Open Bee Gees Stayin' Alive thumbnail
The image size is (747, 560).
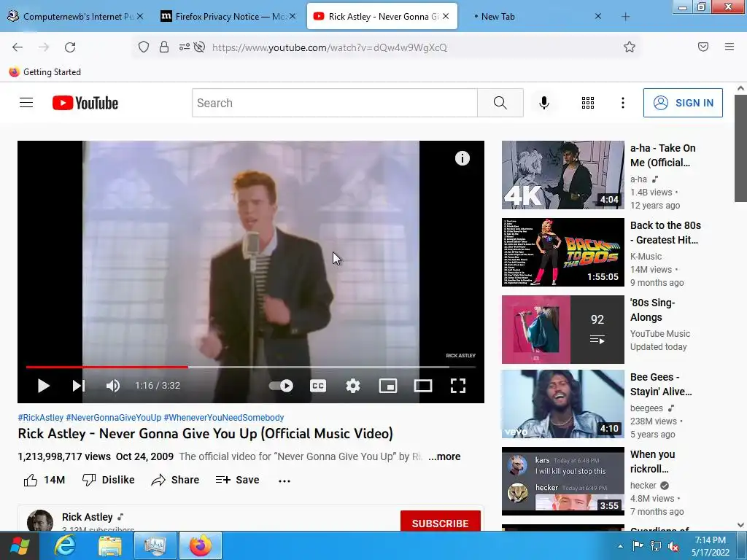(562, 404)
